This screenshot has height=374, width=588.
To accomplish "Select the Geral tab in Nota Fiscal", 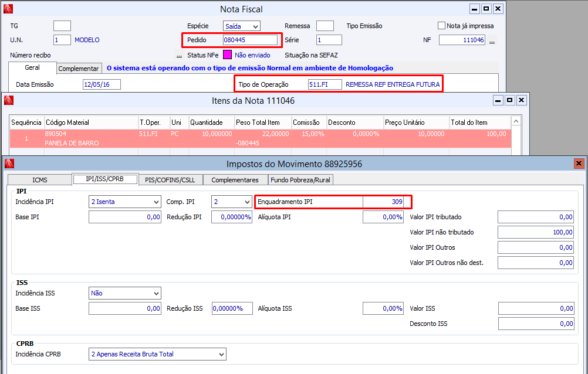I will [32, 67].
